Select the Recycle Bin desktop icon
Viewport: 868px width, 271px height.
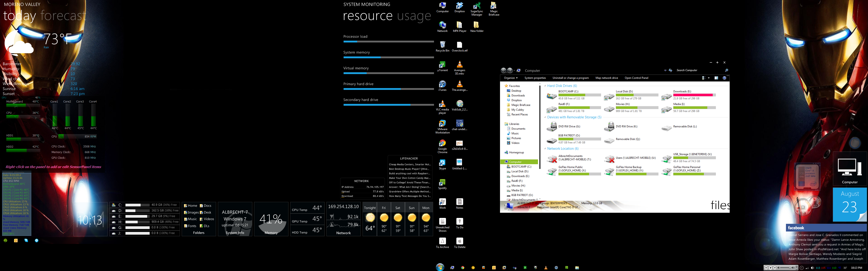pos(442,47)
